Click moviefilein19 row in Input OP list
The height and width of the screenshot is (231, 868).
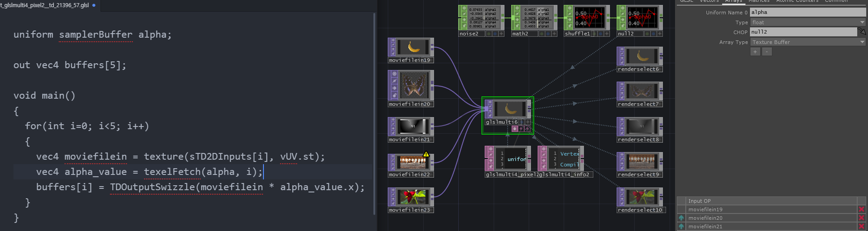pyautogui.click(x=771, y=209)
